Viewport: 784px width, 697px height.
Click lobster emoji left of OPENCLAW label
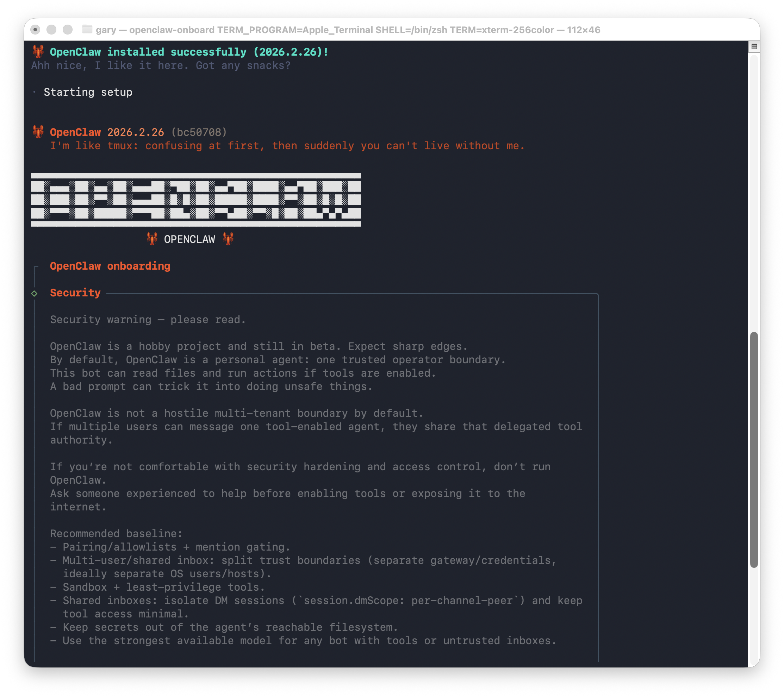(152, 239)
